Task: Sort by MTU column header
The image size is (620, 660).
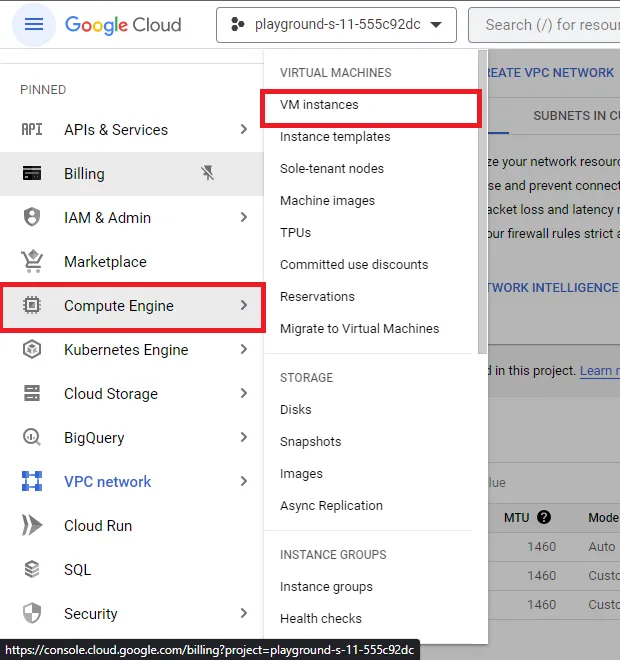Action: tap(516, 517)
